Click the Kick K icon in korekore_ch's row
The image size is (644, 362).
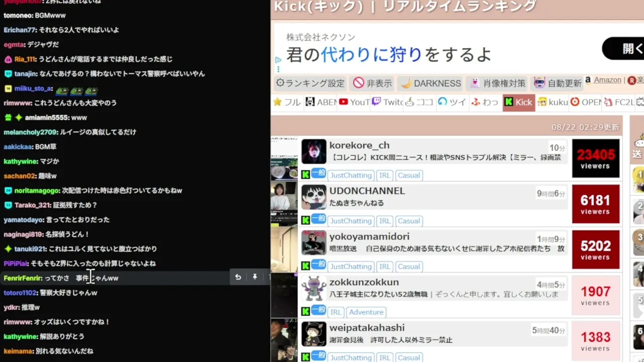[305, 174]
